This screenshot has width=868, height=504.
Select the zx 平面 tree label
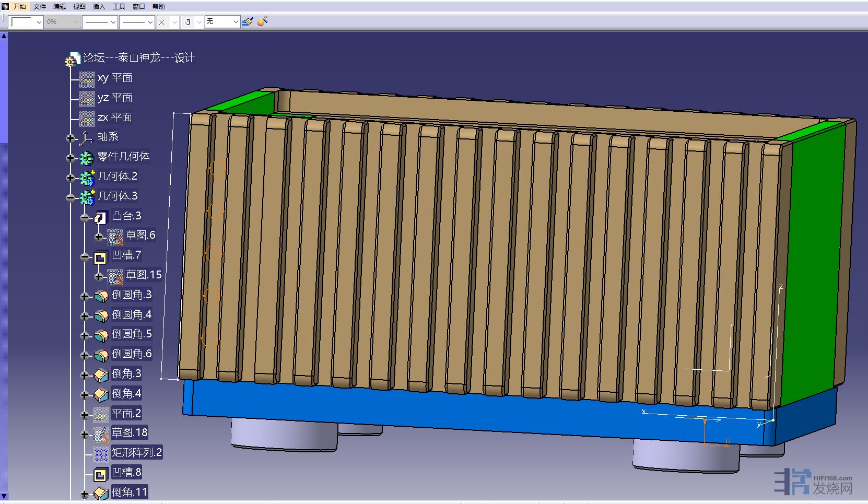[x=114, y=118]
